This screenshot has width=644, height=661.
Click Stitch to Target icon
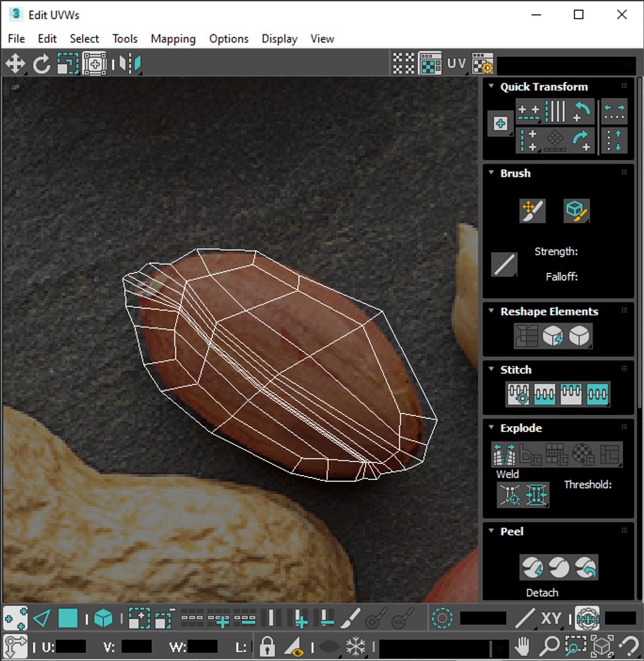[x=519, y=394]
